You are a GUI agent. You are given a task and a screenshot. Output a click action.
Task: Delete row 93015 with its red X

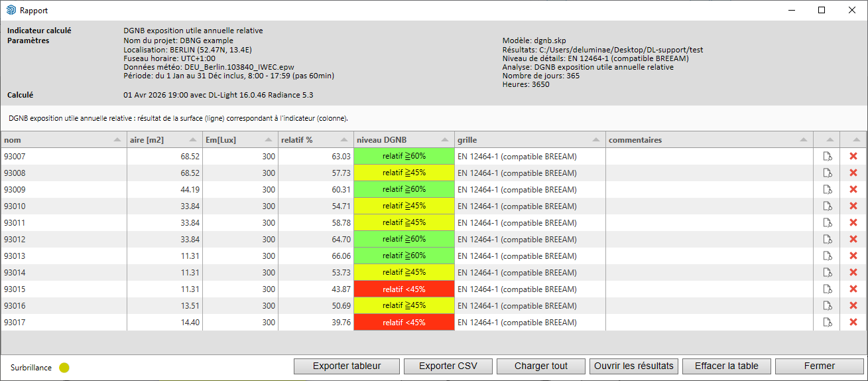853,289
